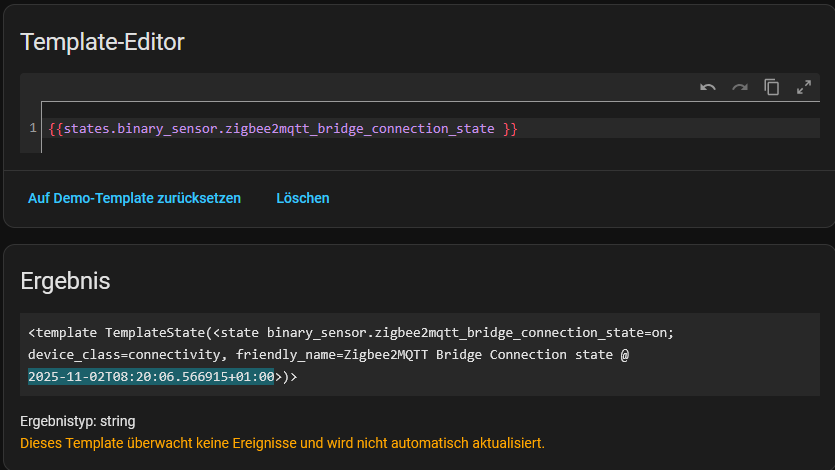The width and height of the screenshot is (835, 470).
Task: Click the undo arrow in the editor toolbar
Action: click(708, 87)
